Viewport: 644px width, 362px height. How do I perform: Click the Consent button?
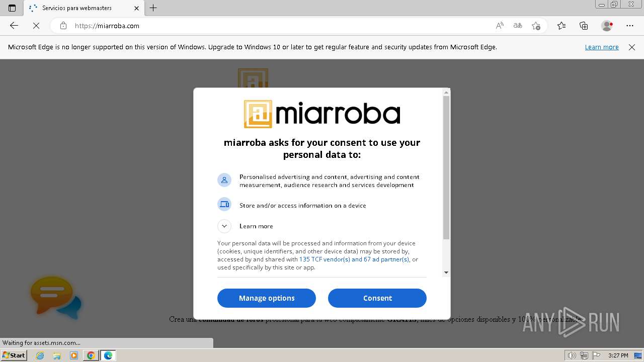coord(377,298)
